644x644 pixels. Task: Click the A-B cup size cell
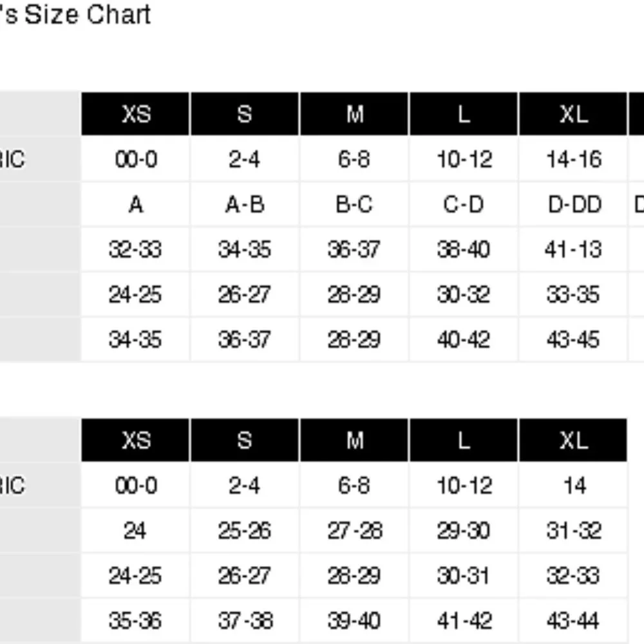click(245, 204)
